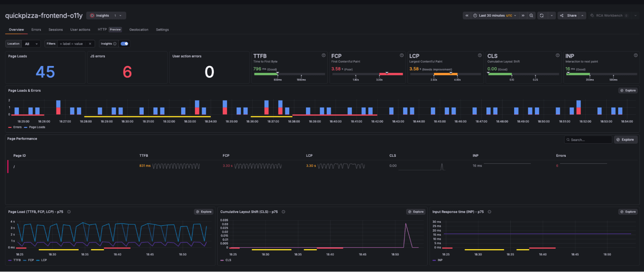
Task: Open the Settings tab
Action: 162,30
